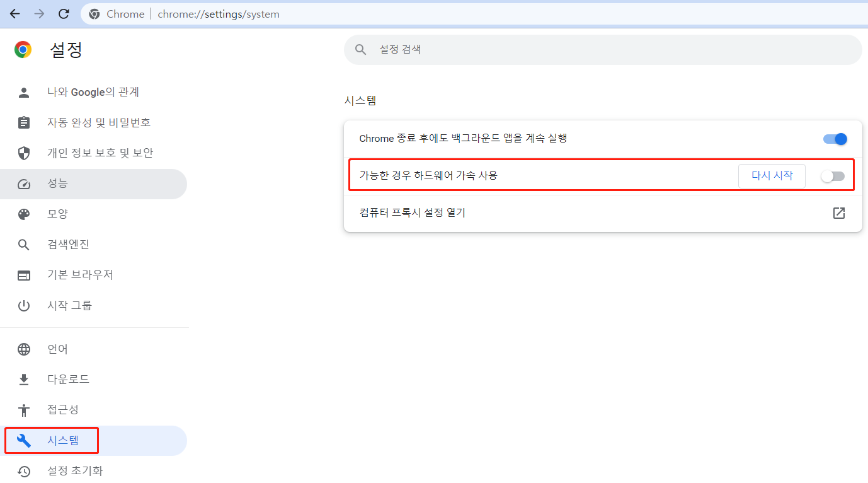
Task: Open the '나와 Google의 관계' profile section icon
Action: (23, 92)
